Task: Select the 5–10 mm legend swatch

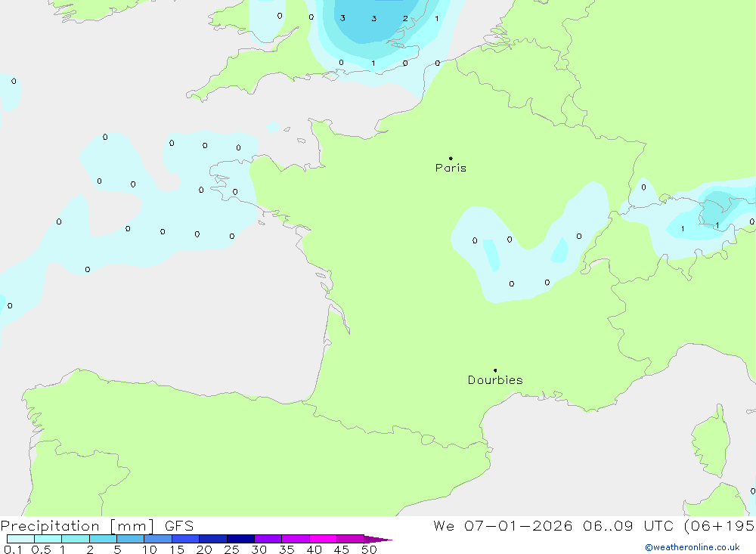Action: point(131,539)
